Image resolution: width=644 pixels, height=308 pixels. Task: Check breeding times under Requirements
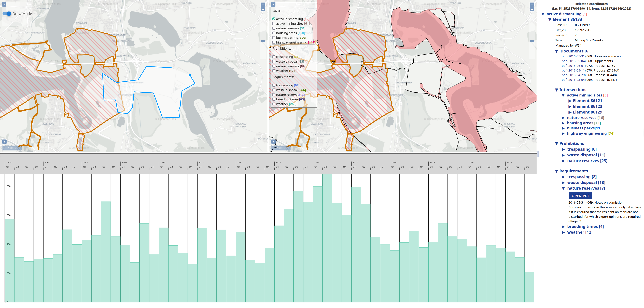(x=274, y=99)
